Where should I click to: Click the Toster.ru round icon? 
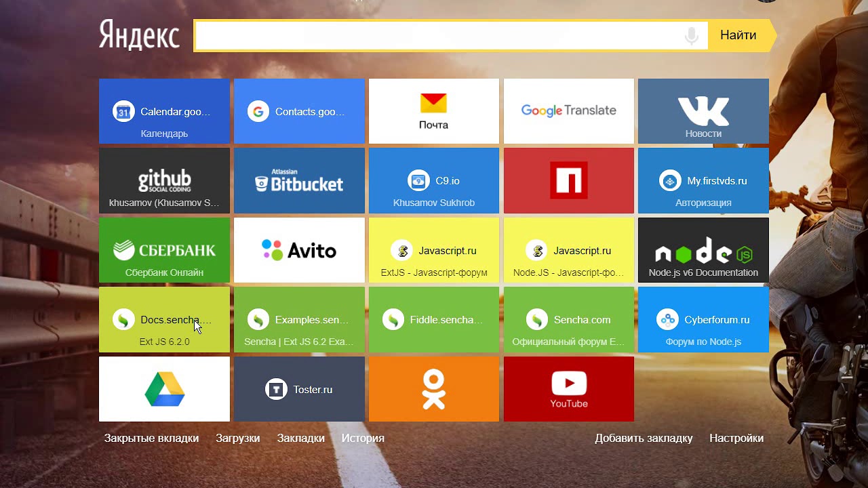[276, 390]
